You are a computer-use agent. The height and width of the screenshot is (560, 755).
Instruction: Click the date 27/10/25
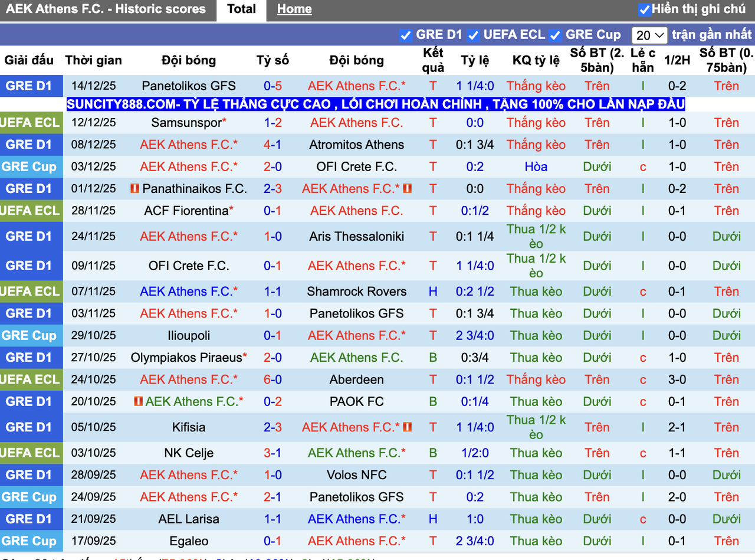93,358
